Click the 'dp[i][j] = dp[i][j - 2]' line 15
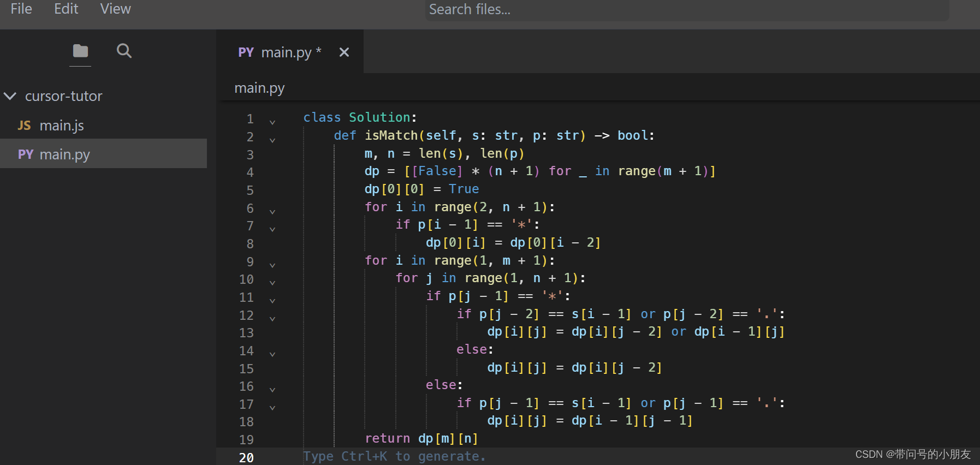This screenshot has height=465, width=980. (574, 367)
